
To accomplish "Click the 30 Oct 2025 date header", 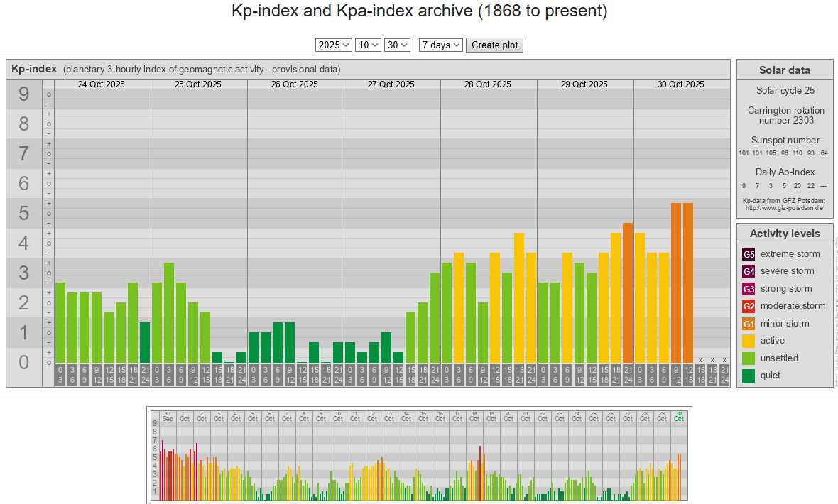I will tap(681, 84).
